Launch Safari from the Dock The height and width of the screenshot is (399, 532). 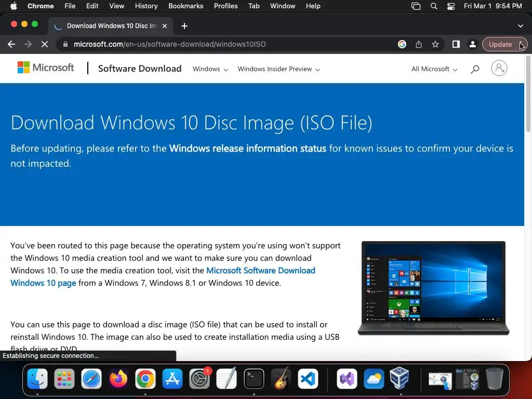point(91,379)
